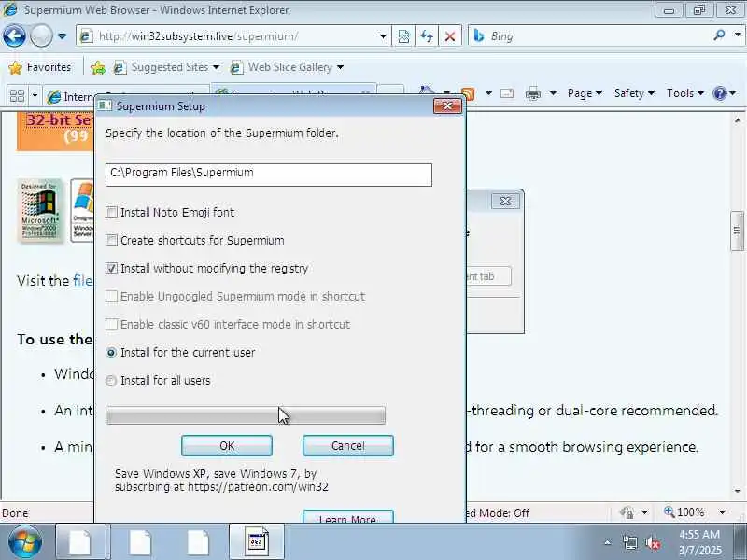
Task: Open the Safety menu
Action: point(634,93)
